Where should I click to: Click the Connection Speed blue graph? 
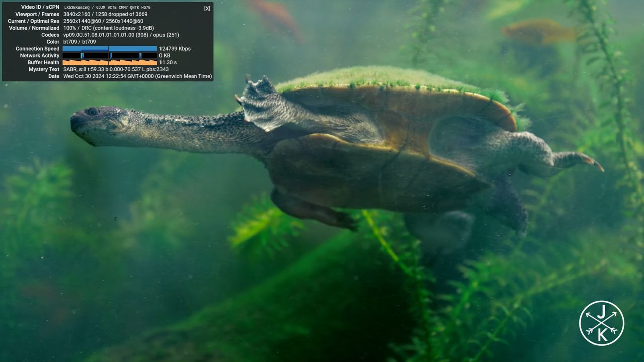pos(110,49)
